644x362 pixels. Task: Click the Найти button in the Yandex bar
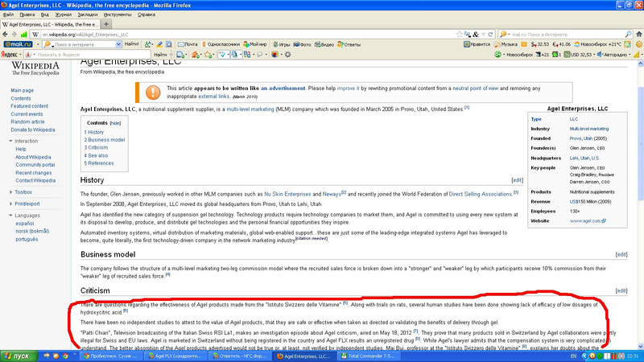click(x=160, y=55)
